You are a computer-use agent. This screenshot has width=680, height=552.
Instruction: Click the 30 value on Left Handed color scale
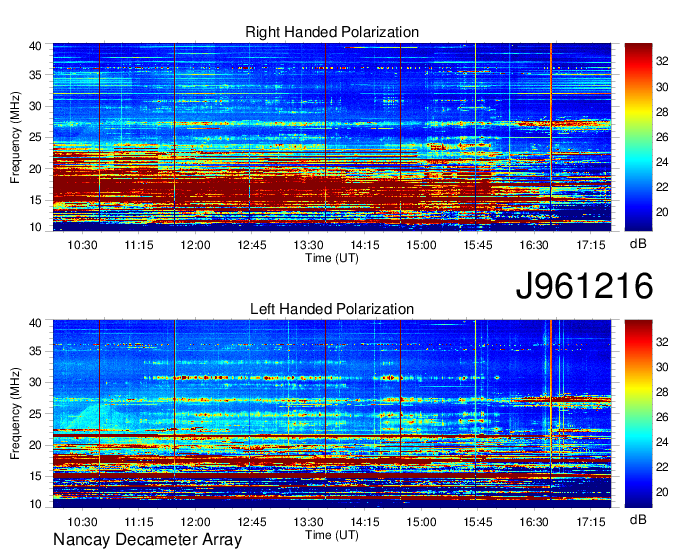662,367
